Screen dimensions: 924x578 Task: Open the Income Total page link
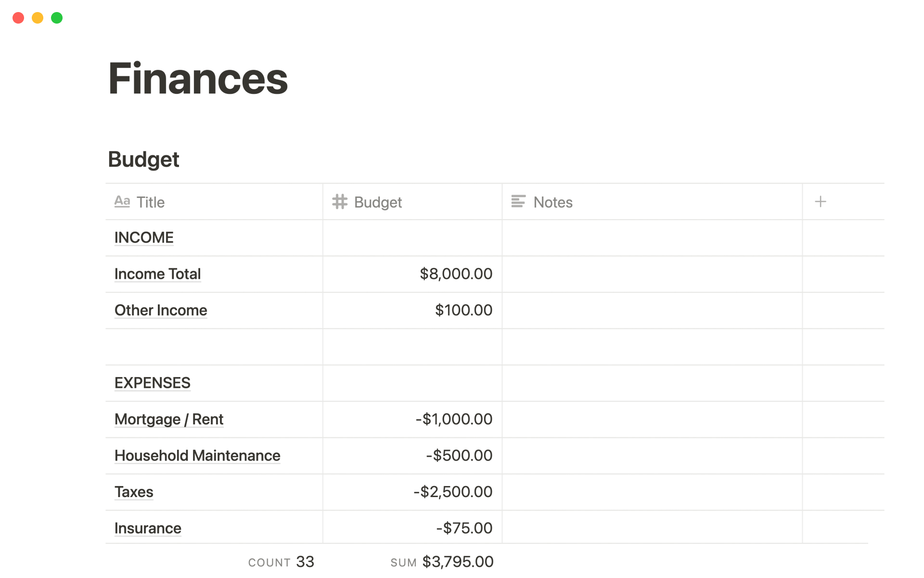click(157, 274)
